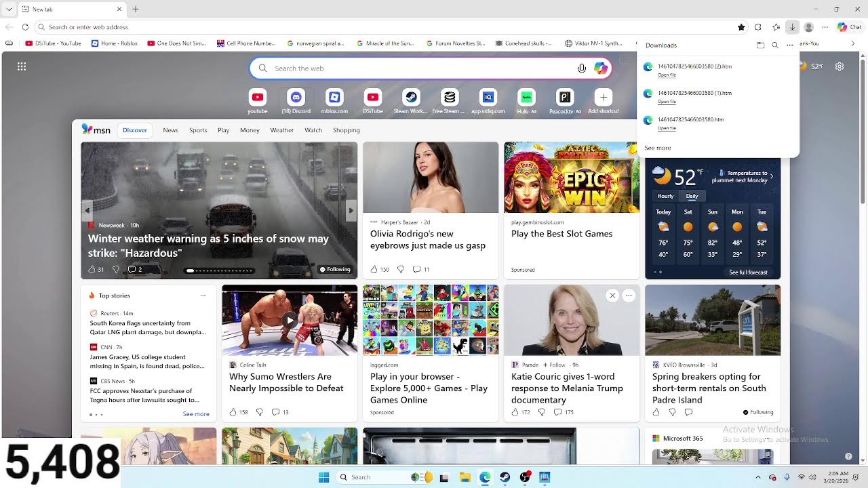Dislike the Sumo Wrestlers article
868x488 pixels.
(x=259, y=412)
